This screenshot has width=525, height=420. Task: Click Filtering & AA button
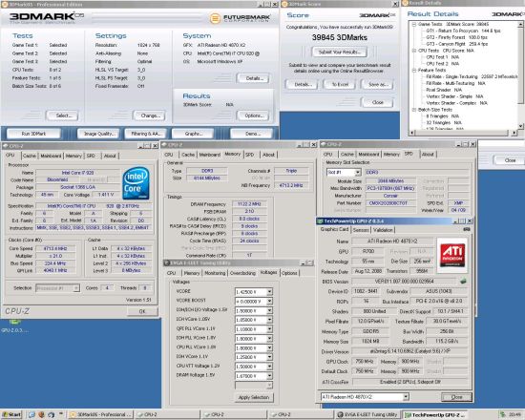point(146,134)
